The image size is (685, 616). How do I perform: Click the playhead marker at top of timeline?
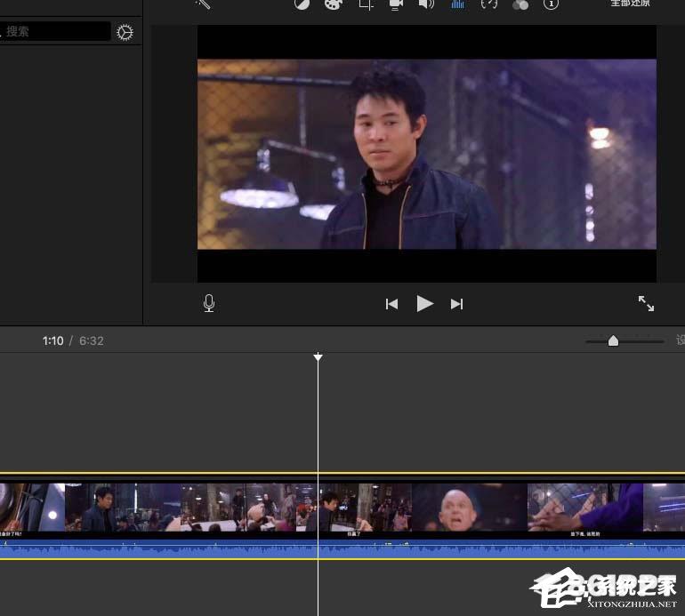pyautogui.click(x=318, y=356)
